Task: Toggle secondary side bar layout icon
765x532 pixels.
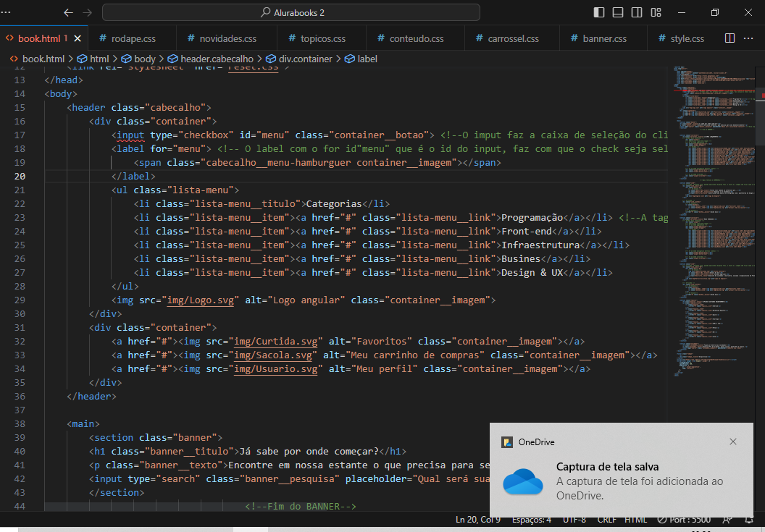Action: [x=637, y=13]
